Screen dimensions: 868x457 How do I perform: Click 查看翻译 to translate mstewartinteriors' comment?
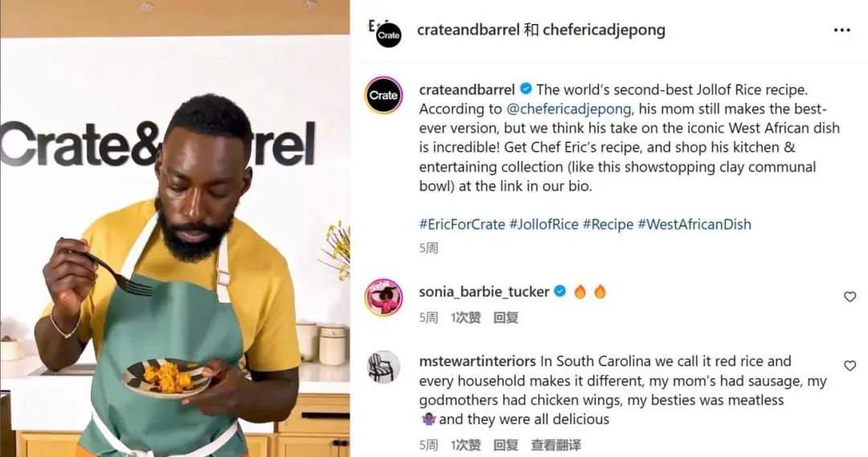click(556, 445)
